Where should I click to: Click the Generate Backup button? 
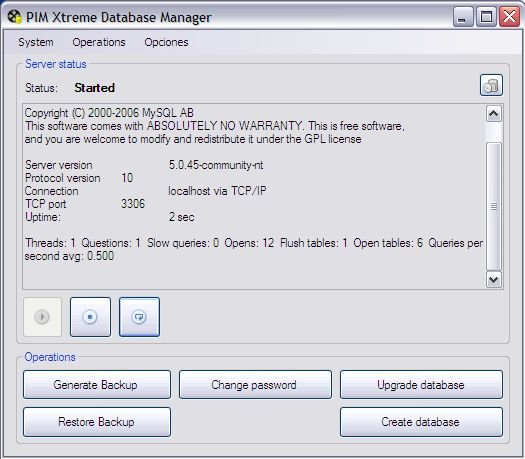[x=97, y=384]
